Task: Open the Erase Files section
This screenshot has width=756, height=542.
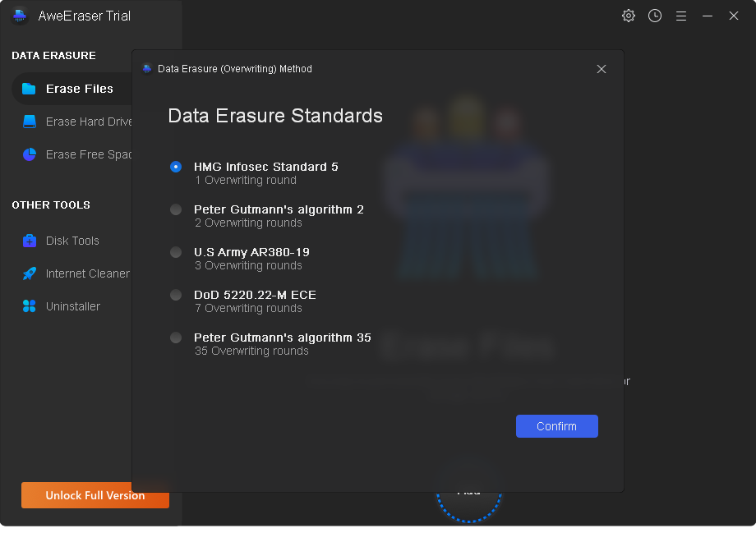Action: click(x=72, y=89)
